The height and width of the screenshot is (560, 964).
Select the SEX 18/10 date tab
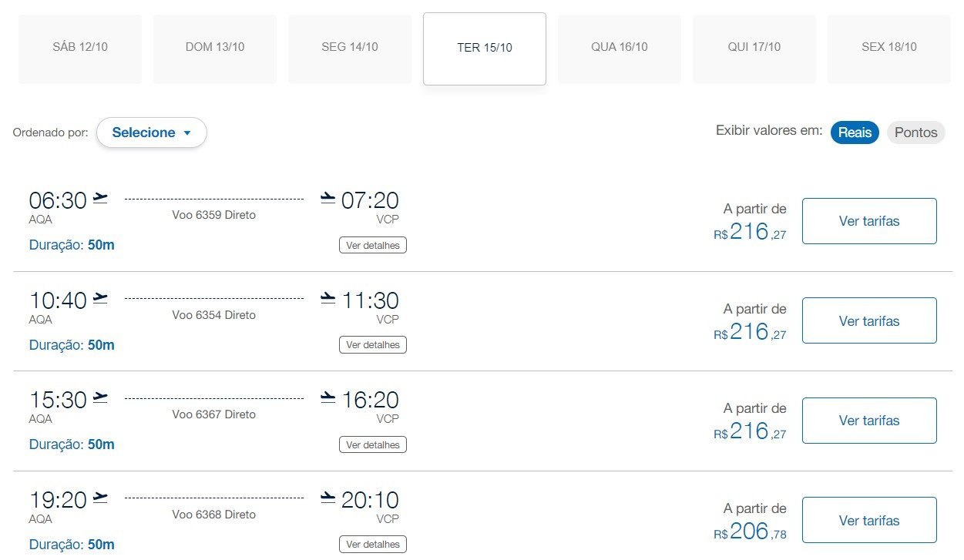click(x=889, y=48)
